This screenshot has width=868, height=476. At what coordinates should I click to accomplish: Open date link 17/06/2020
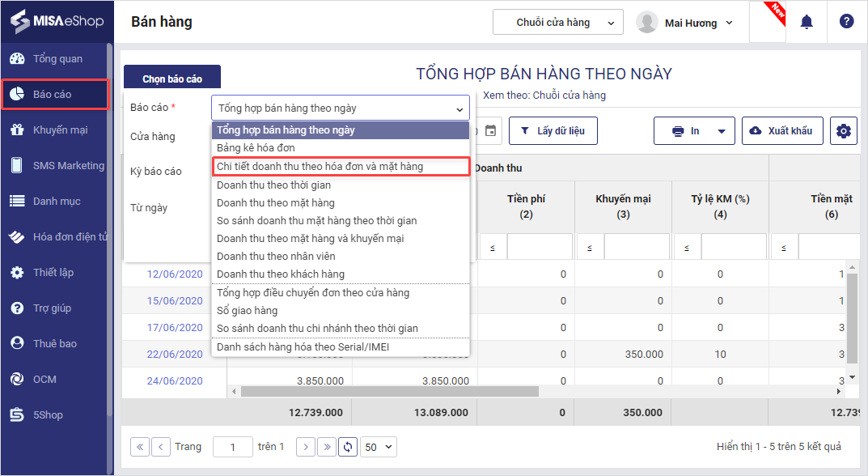[175, 327]
